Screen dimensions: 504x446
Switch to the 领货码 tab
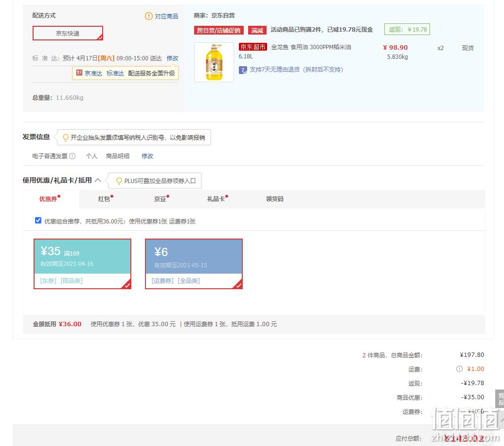tap(275, 199)
